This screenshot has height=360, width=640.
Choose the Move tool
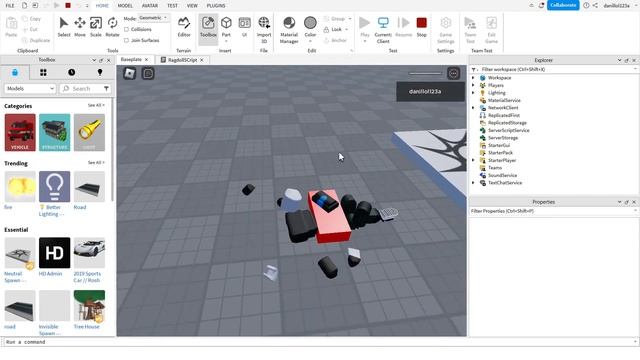tap(80, 27)
